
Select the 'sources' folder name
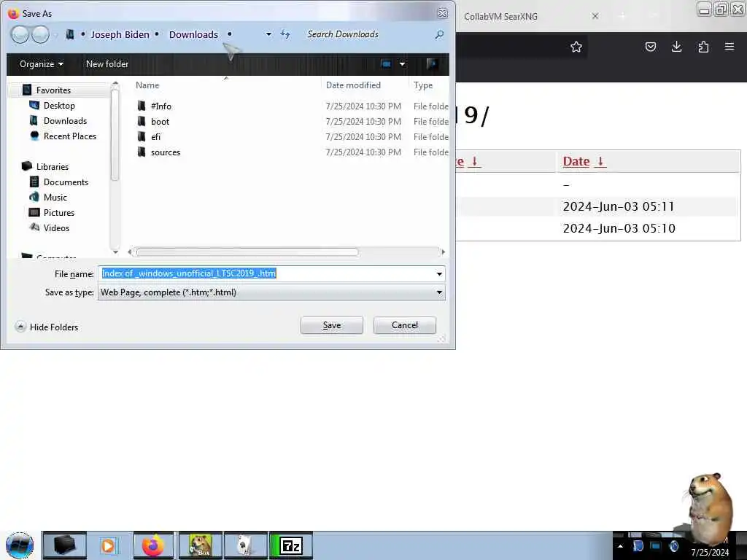[166, 152]
